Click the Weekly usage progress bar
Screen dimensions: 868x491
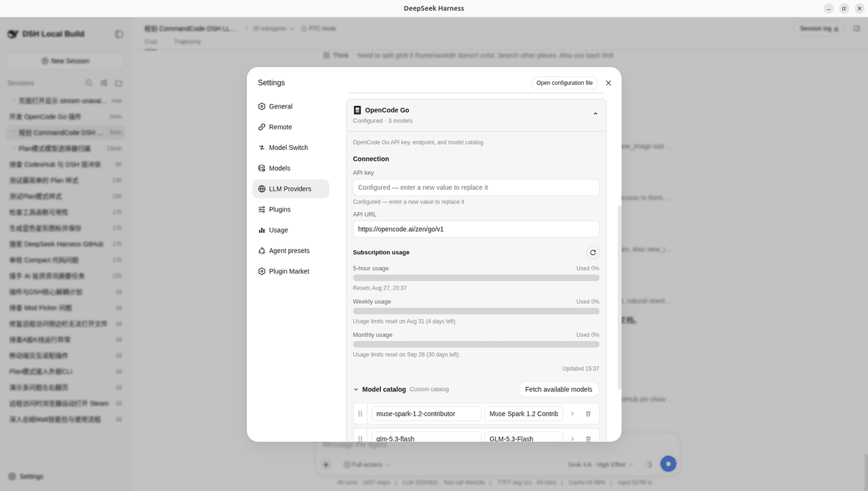click(x=476, y=311)
